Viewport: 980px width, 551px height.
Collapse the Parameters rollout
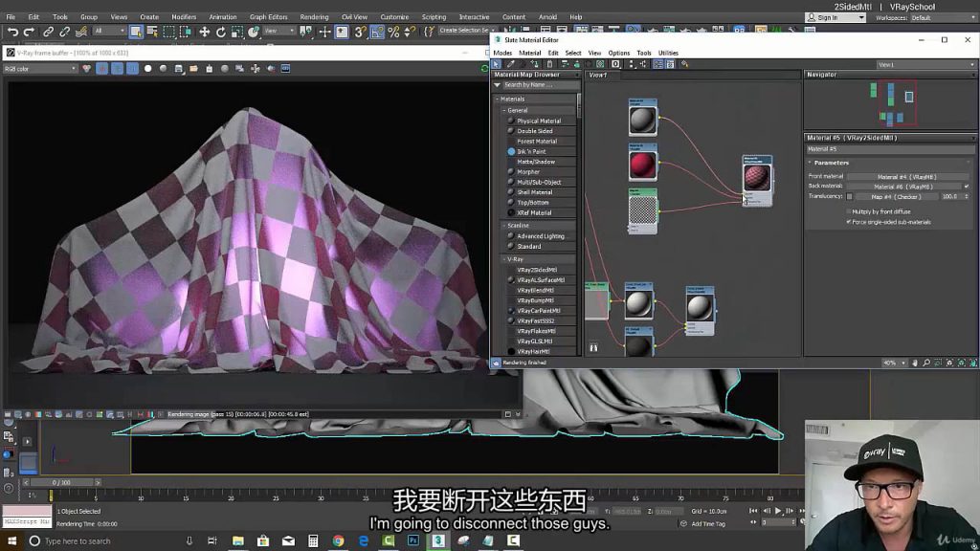click(810, 163)
